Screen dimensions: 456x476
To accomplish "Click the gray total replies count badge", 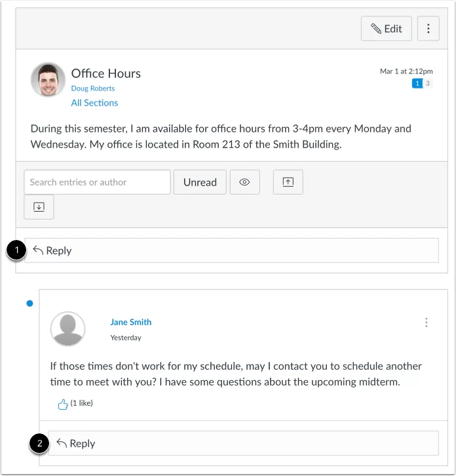I will point(428,83).
